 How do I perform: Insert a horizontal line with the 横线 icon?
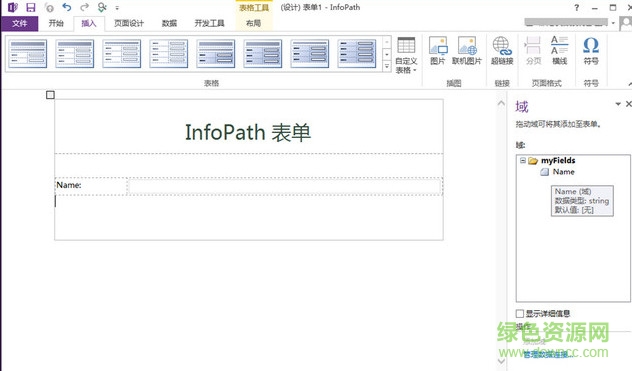point(559,51)
